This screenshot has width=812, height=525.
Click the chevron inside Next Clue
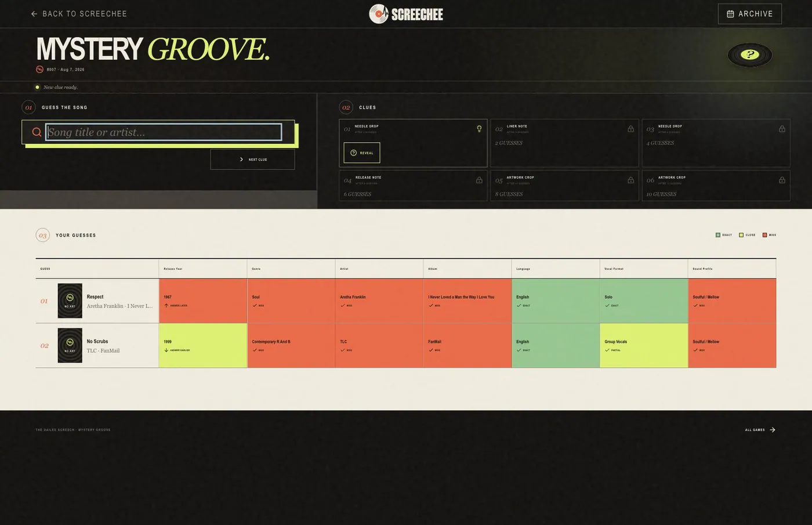click(x=241, y=160)
